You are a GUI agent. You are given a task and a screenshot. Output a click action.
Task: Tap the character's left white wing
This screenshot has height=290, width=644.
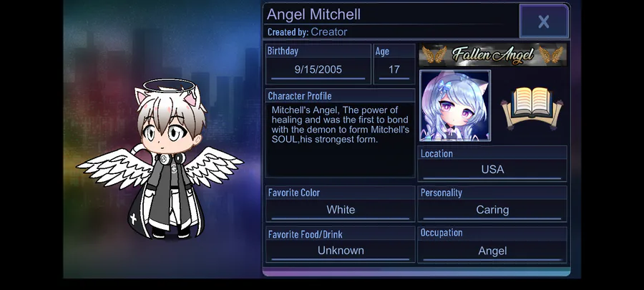tap(114, 168)
